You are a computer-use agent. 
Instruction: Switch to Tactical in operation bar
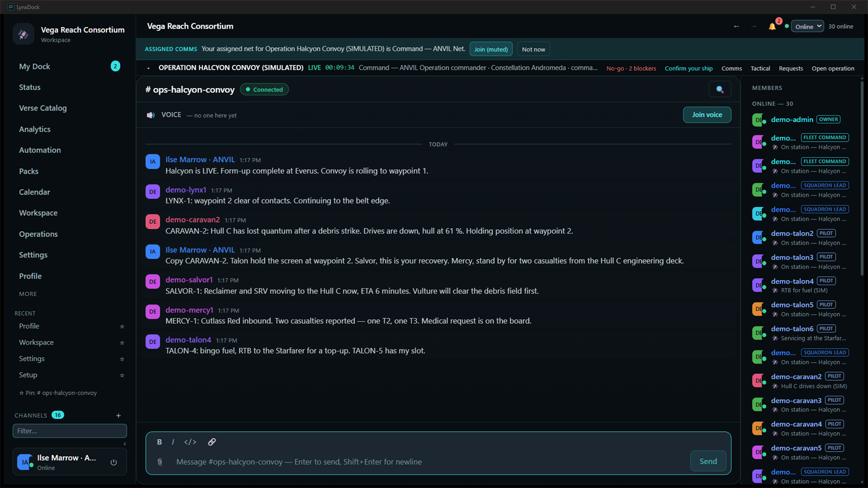tap(760, 68)
